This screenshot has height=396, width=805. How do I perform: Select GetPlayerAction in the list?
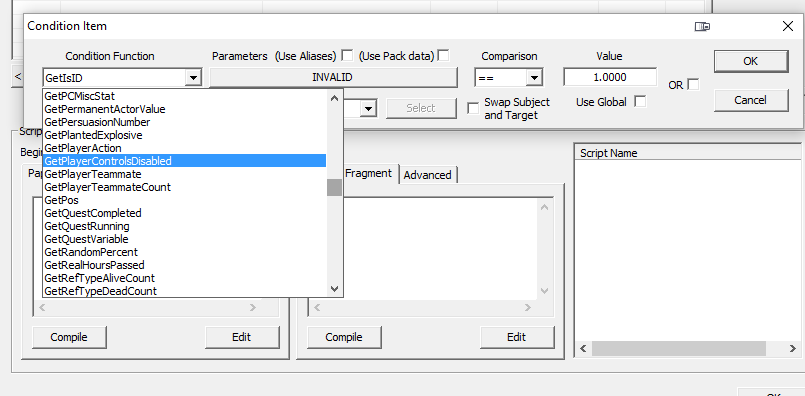point(184,148)
